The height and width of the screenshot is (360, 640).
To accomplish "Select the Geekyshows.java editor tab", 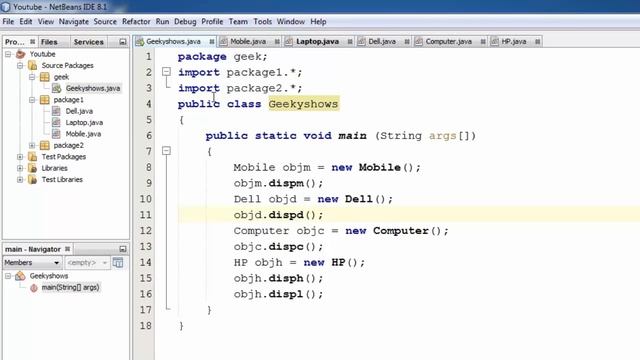I will pyautogui.click(x=173, y=42).
